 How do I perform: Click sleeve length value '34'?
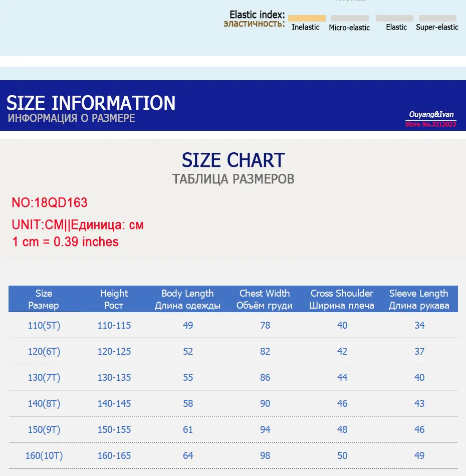[419, 325]
